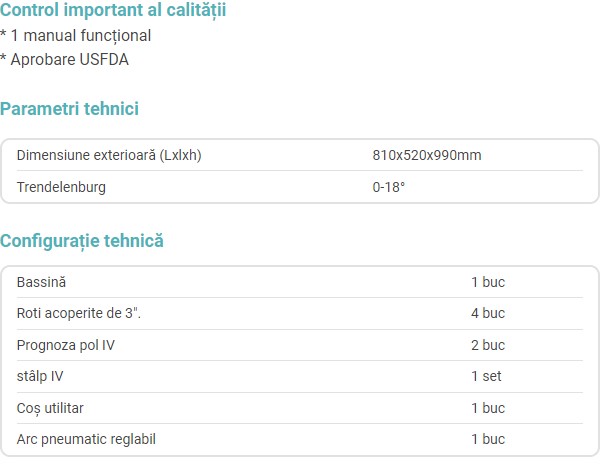Click the '4 buc' quantity value

tap(488, 313)
